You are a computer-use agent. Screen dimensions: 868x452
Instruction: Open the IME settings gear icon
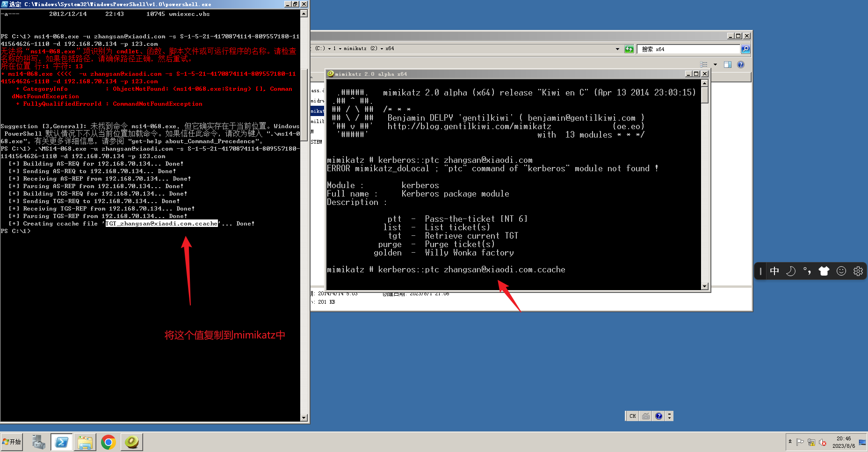click(x=858, y=271)
